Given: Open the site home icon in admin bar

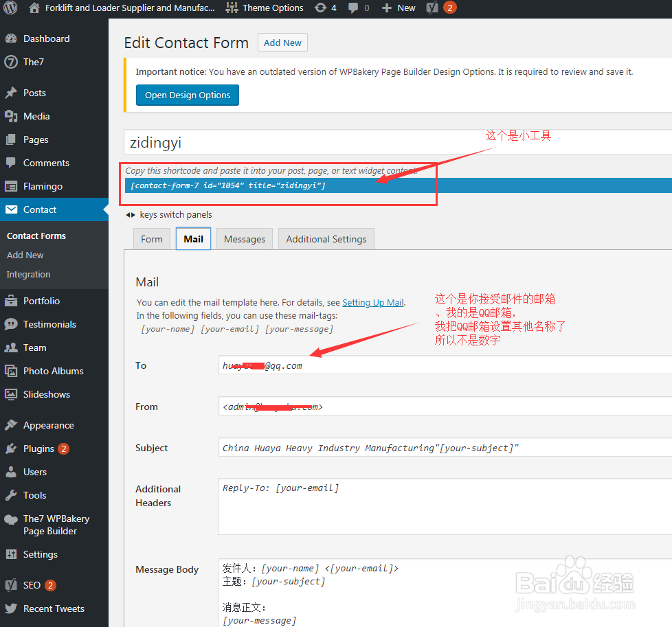Looking at the screenshot, I should click(34, 8).
